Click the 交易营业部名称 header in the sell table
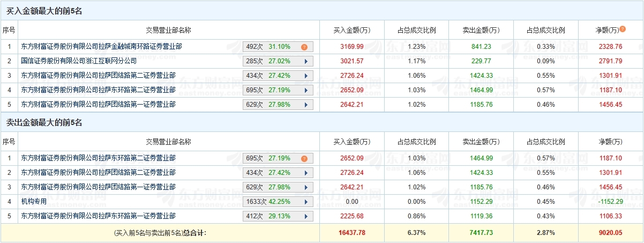Screen dimensions: 644x243 click(168, 142)
